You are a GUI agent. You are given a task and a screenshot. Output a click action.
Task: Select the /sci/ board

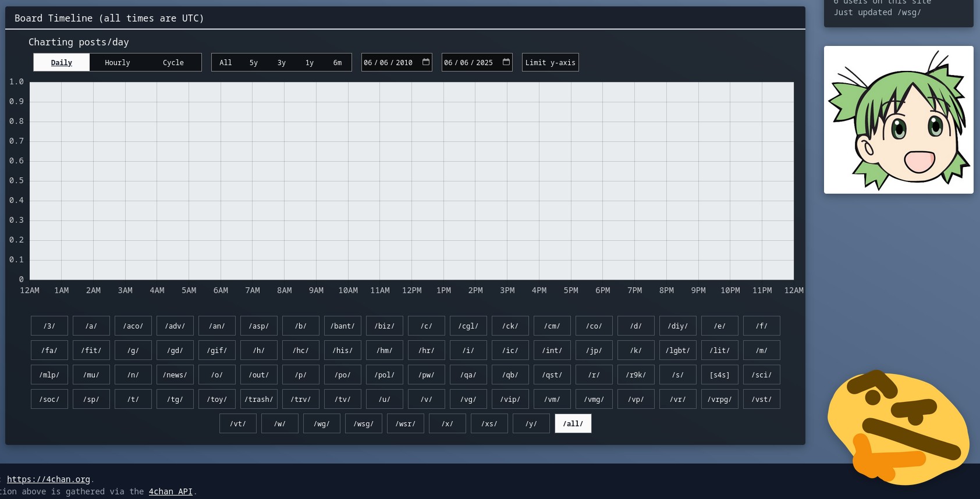tap(762, 375)
